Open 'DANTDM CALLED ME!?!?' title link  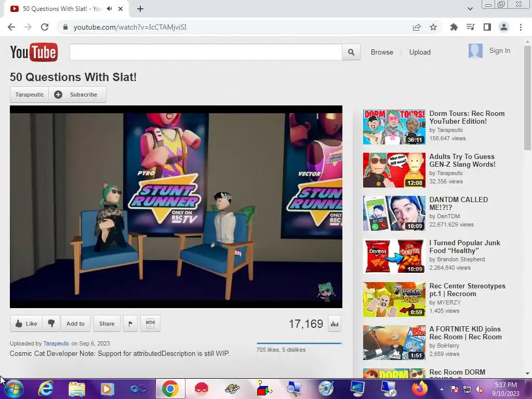point(458,204)
